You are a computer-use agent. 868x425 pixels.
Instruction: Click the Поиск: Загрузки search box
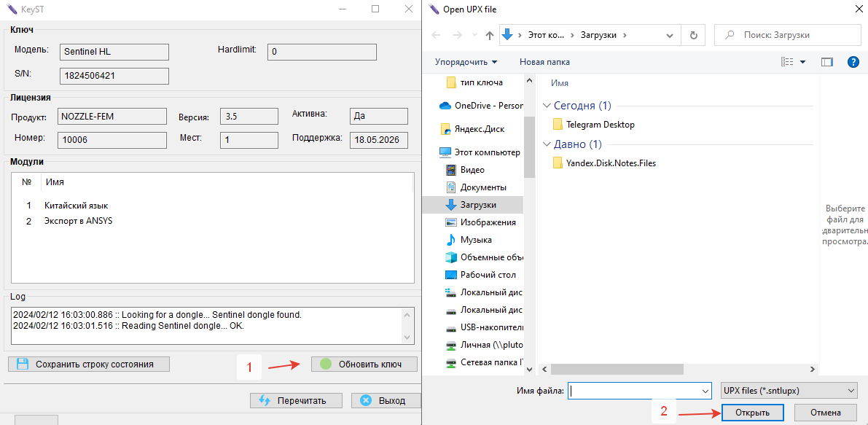[786, 35]
